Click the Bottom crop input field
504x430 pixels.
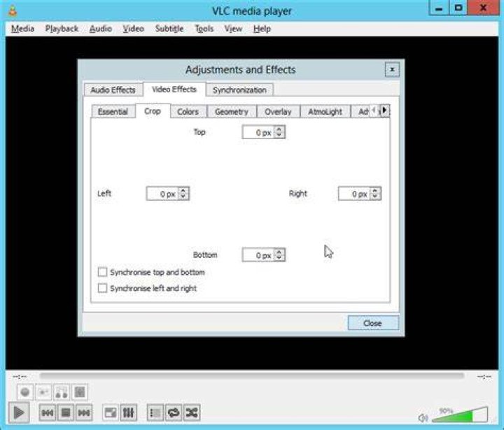pos(259,255)
